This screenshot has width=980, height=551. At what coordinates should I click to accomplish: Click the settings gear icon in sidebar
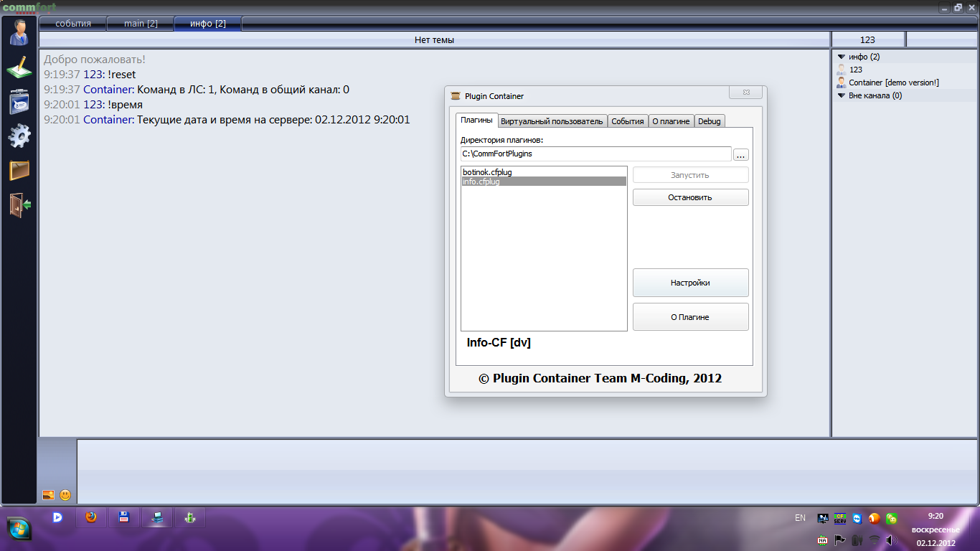(x=19, y=136)
